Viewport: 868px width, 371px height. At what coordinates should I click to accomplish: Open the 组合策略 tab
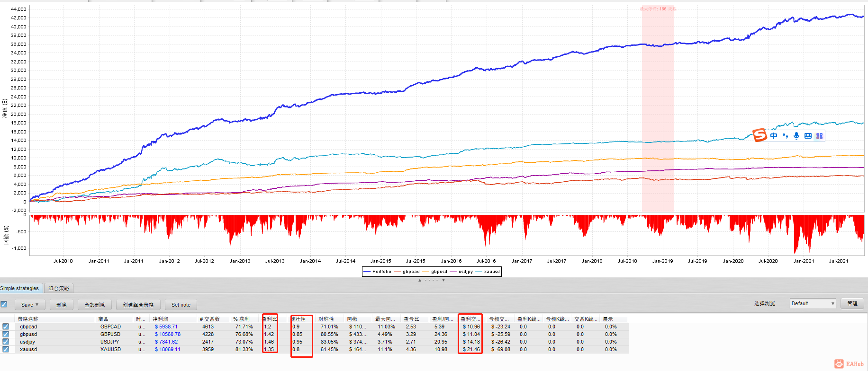59,288
